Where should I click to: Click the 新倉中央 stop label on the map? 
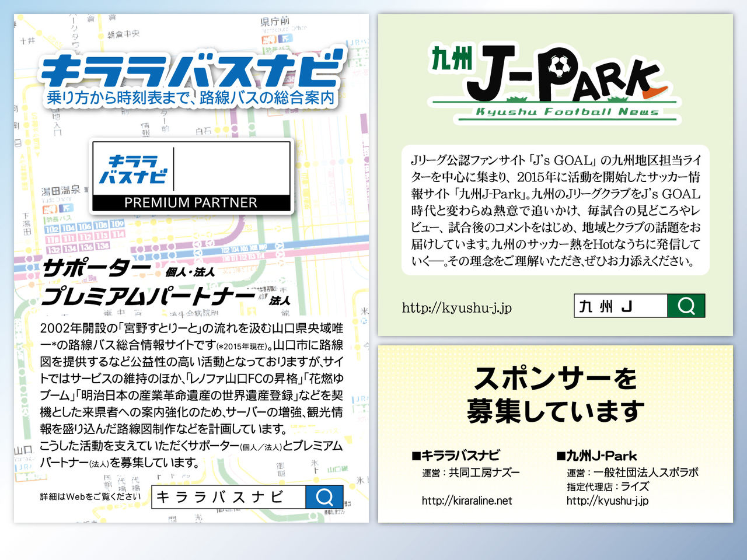[x=123, y=34]
